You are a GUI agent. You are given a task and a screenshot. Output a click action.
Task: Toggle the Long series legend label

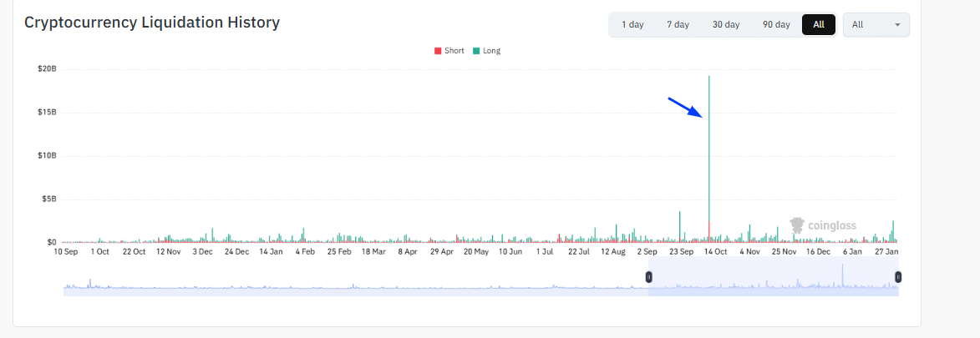492,51
